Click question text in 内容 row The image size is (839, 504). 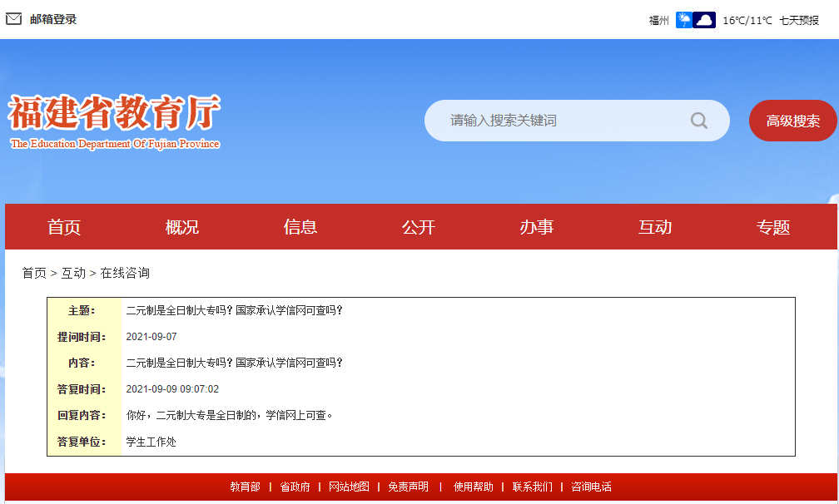point(234,363)
